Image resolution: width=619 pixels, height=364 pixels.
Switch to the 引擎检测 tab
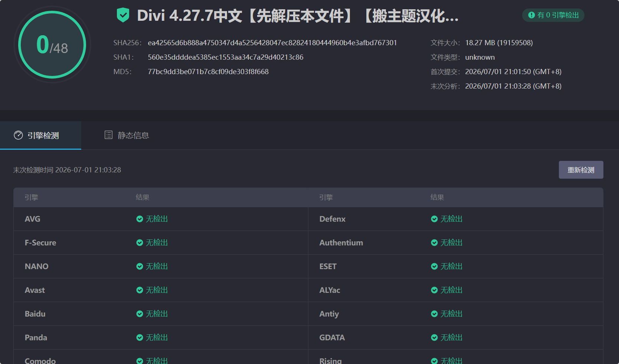coord(40,135)
